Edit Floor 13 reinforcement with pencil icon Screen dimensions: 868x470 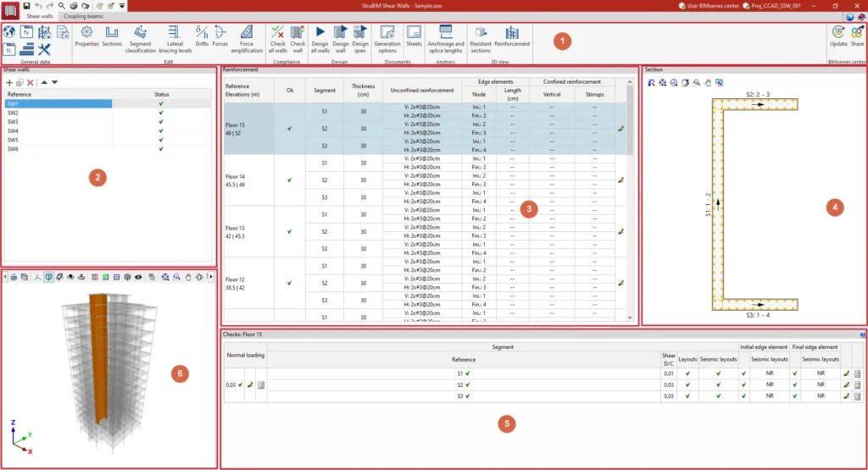(x=620, y=232)
